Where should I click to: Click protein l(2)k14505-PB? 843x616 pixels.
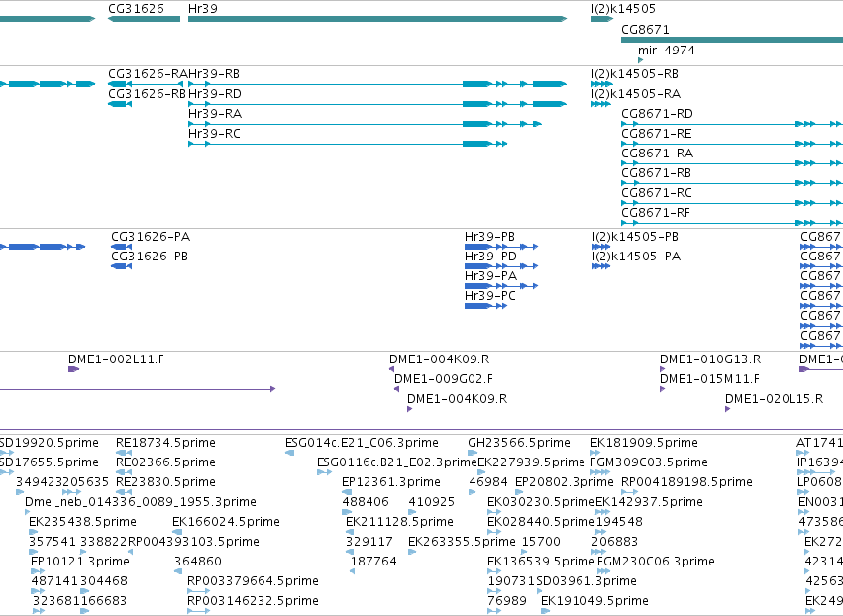636,237
